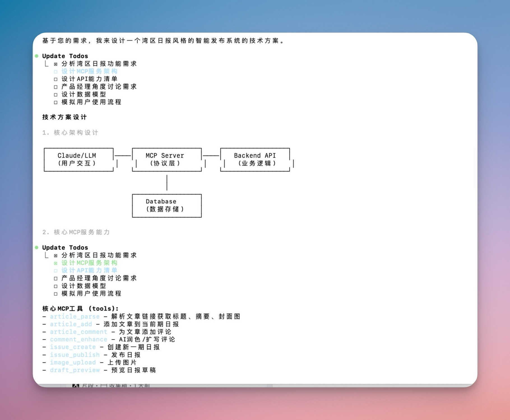The height and width of the screenshot is (420, 510).
Task: Toggle 设计数据模型 checkbox in first todo list
Action: pyautogui.click(x=56, y=95)
